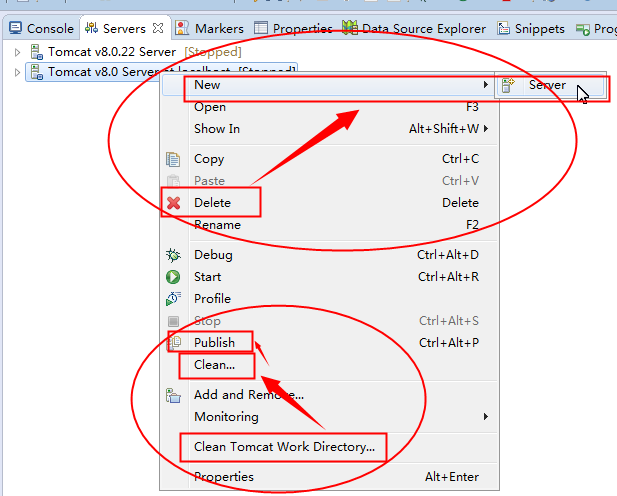Switch to the Console tab
Image resolution: width=617 pixels, height=496 pixels.
tap(41, 28)
